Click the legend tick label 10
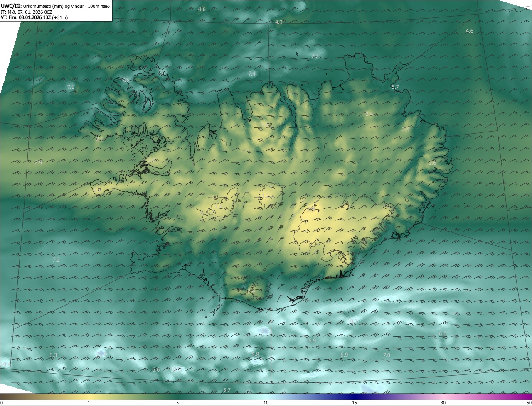This screenshot has width=532, height=406. [x=266, y=403]
